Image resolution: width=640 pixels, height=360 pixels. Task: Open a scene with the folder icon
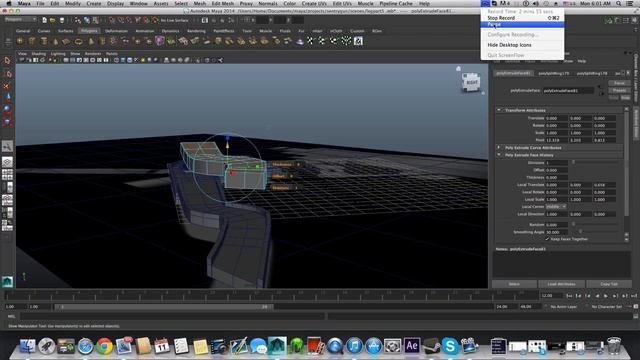[53, 20]
